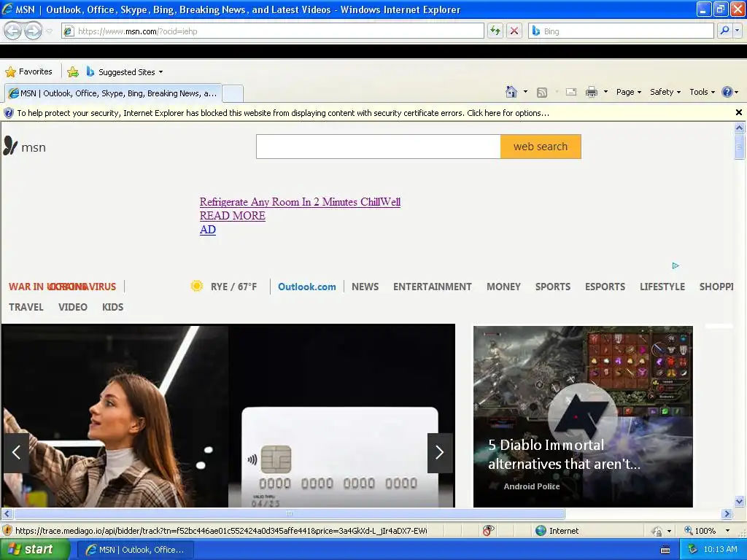
Task: Open Suggested Sites dropdown
Action: click(x=125, y=72)
